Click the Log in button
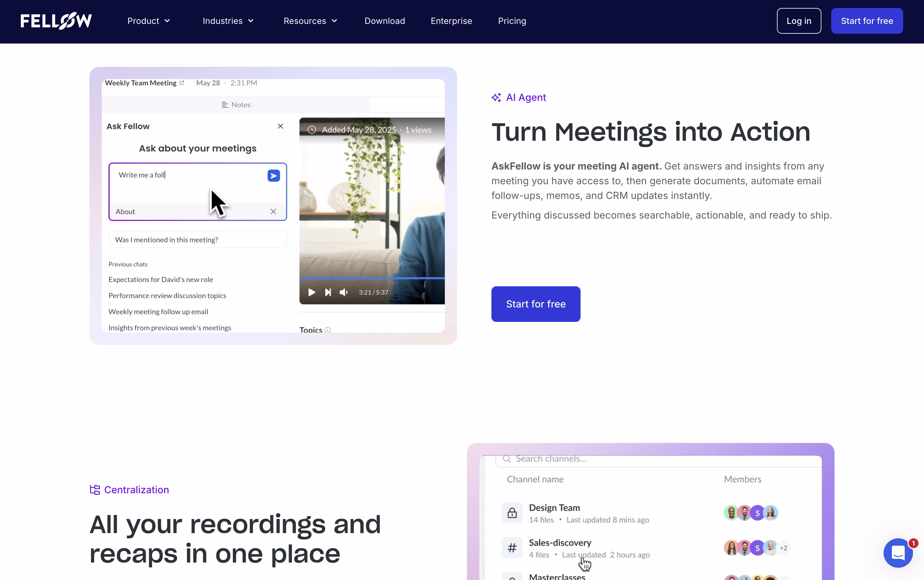 [x=799, y=21]
